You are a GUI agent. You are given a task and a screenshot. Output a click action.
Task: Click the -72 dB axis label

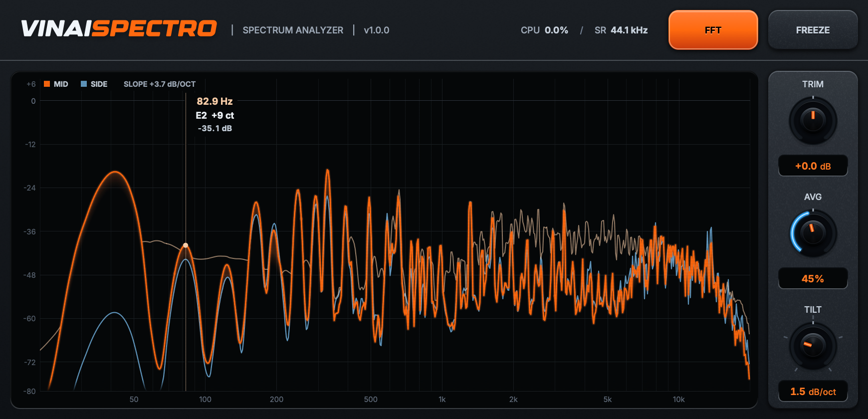click(30, 363)
